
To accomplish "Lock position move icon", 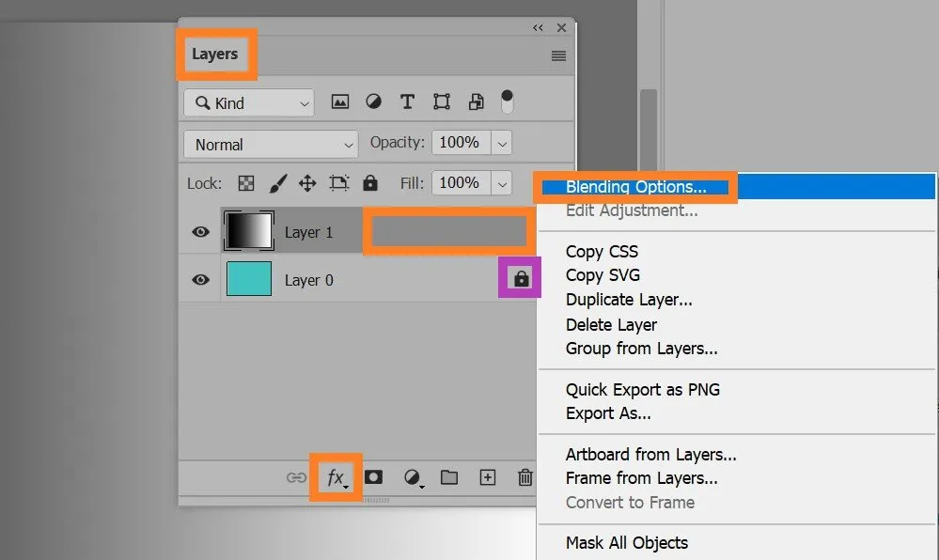I will pyautogui.click(x=307, y=183).
